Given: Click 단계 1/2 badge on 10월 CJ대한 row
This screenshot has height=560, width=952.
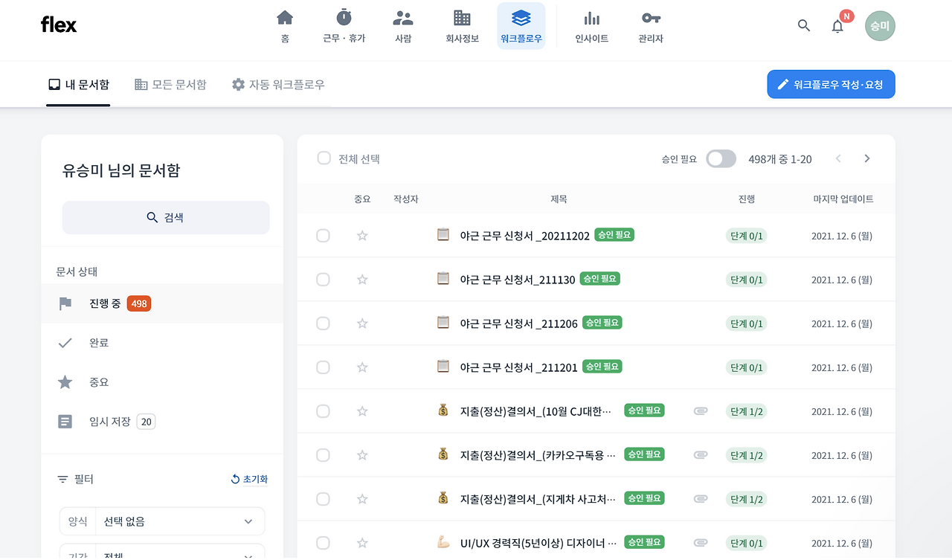Looking at the screenshot, I should click(747, 411).
